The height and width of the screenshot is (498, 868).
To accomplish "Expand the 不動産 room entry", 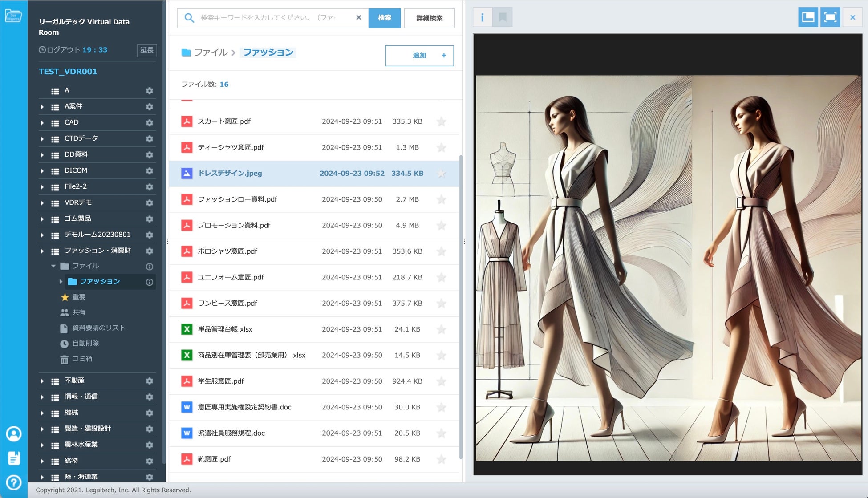I will [42, 381].
